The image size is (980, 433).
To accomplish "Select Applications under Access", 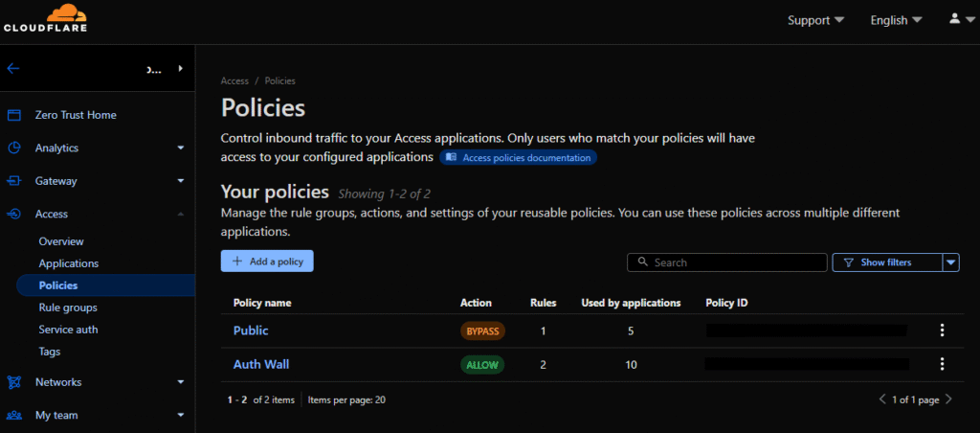I will pyautogui.click(x=69, y=263).
